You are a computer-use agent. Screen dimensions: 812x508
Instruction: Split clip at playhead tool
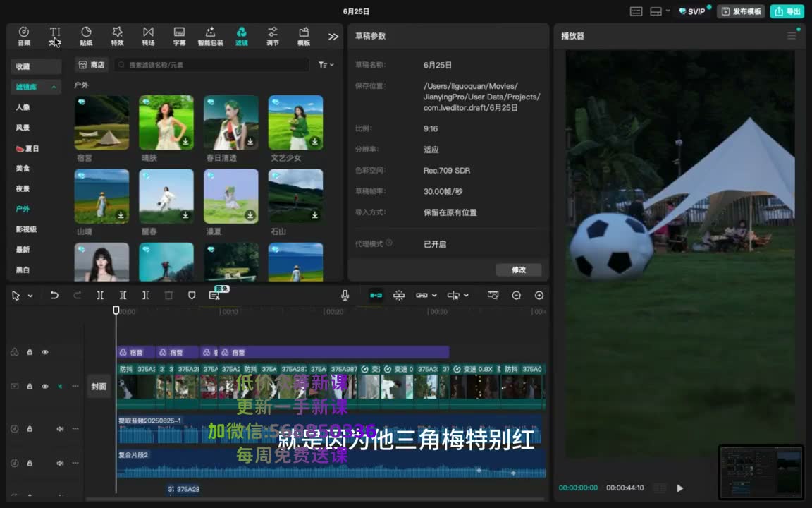[100, 295]
